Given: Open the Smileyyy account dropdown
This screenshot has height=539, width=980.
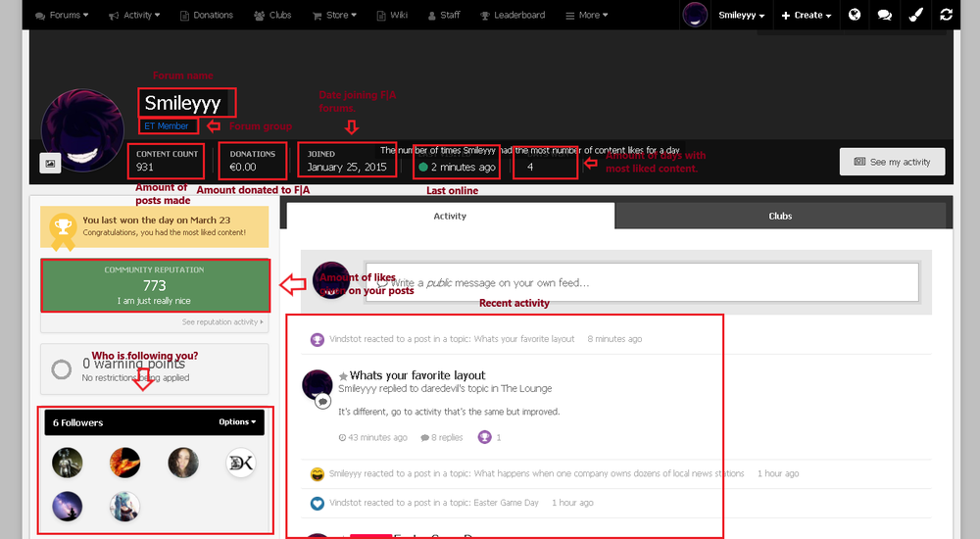Looking at the screenshot, I should tap(741, 15).
